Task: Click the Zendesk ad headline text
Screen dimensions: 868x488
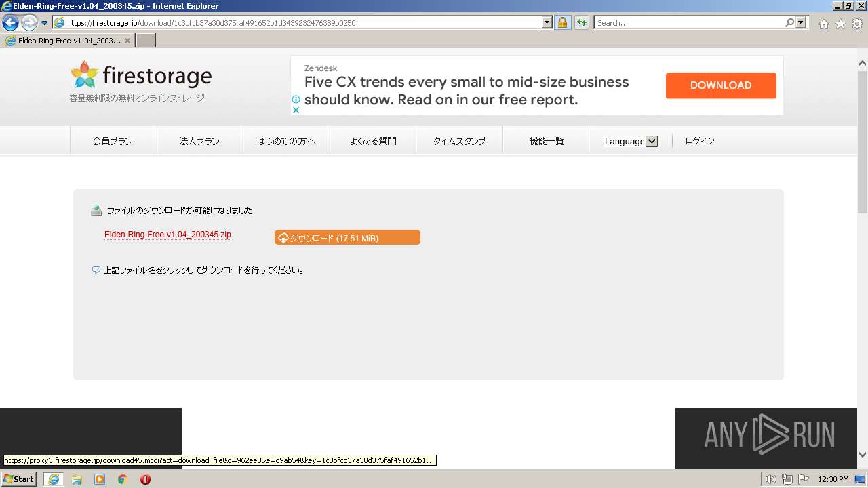Action: 467,91
